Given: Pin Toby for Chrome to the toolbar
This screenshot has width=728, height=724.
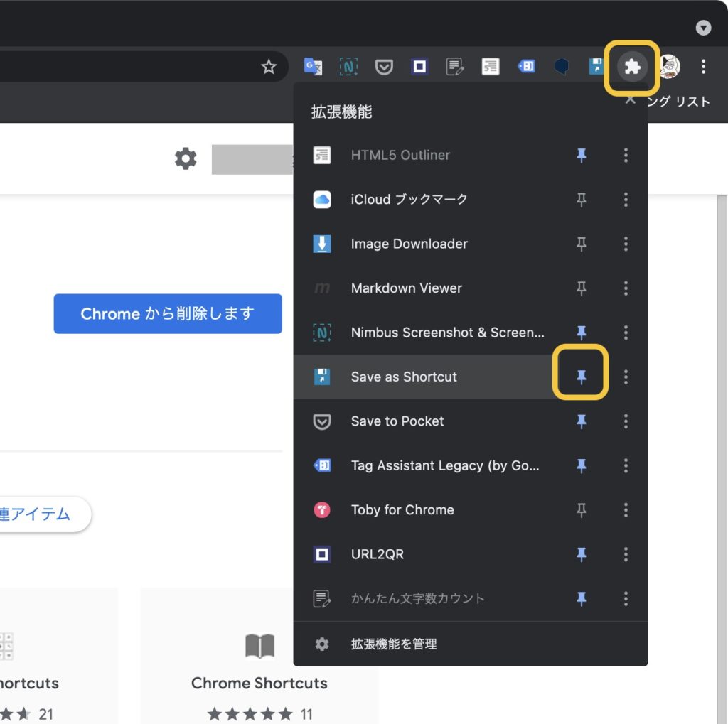Looking at the screenshot, I should pyautogui.click(x=582, y=510).
